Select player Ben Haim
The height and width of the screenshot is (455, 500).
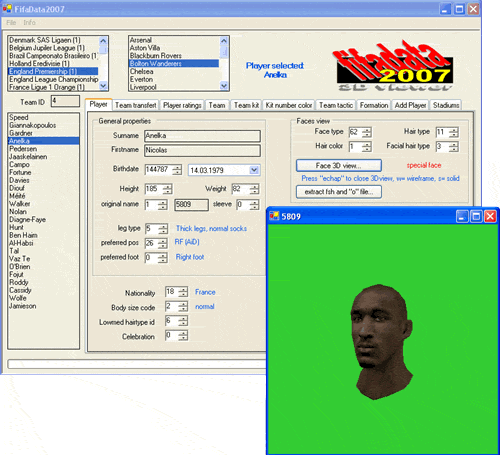23,235
